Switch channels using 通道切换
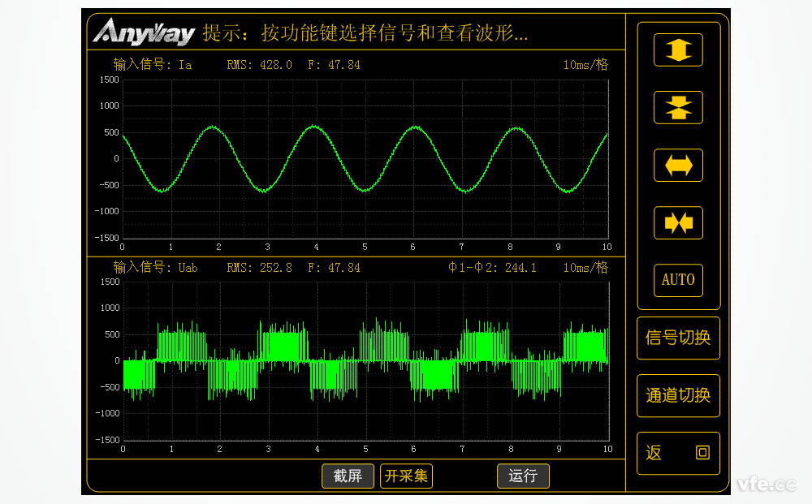The width and height of the screenshot is (812, 504). click(x=678, y=395)
